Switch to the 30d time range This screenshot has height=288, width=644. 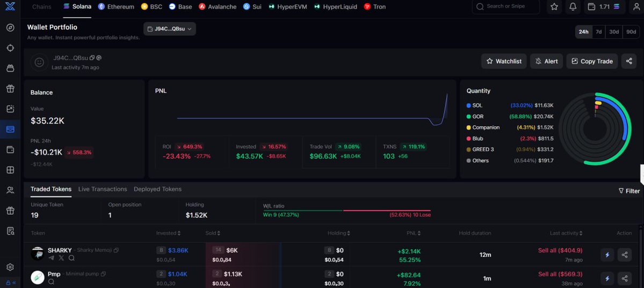coord(614,32)
